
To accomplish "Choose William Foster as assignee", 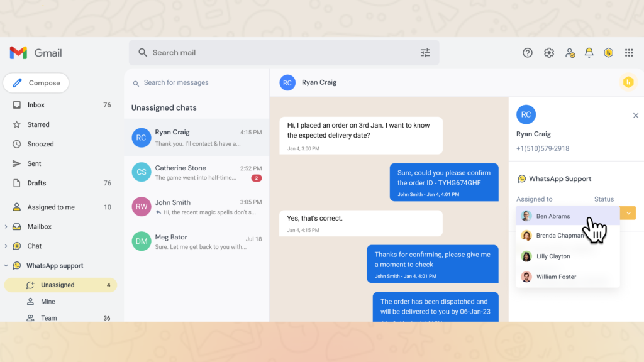I will point(556,277).
